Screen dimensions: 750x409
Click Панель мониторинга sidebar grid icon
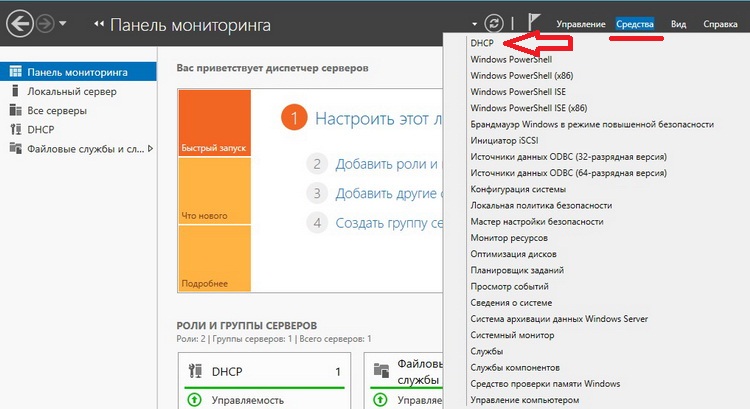[15, 71]
